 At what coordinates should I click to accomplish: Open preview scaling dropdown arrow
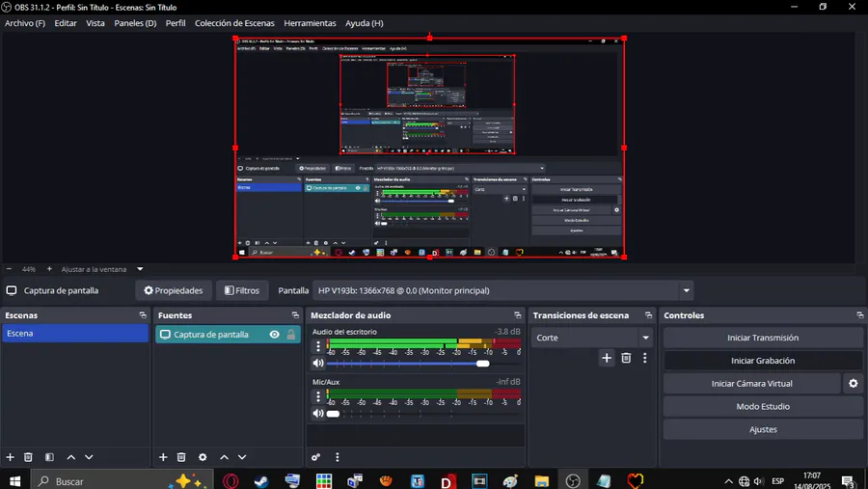pyautogui.click(x=140, y=268)
